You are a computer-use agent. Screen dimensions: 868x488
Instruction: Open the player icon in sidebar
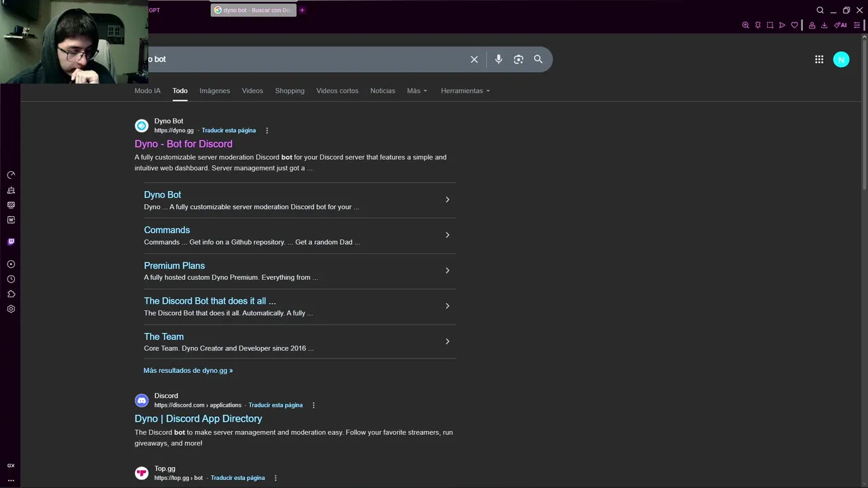click(x=11, y=264)
